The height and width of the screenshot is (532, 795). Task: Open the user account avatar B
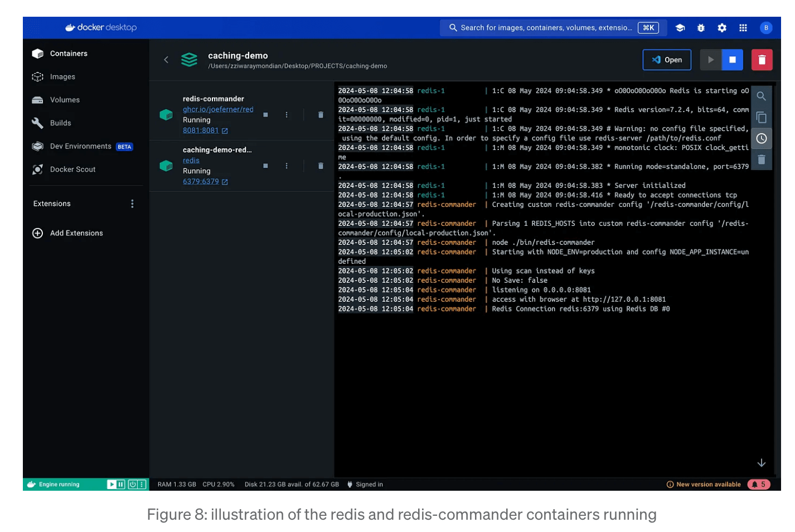coord(766,28)
